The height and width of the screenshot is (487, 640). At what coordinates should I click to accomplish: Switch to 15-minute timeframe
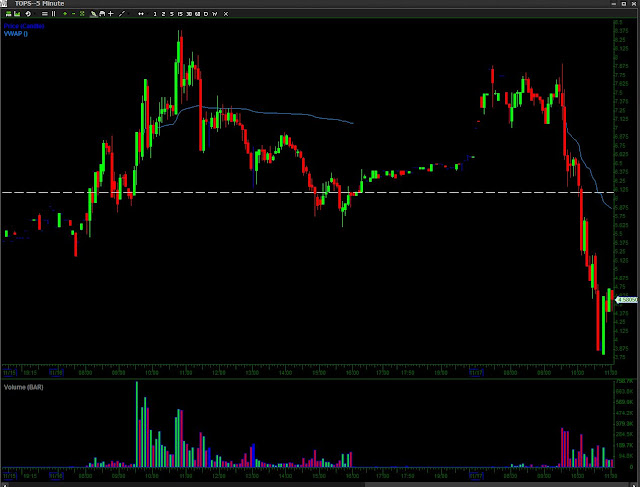coord(180,14)
